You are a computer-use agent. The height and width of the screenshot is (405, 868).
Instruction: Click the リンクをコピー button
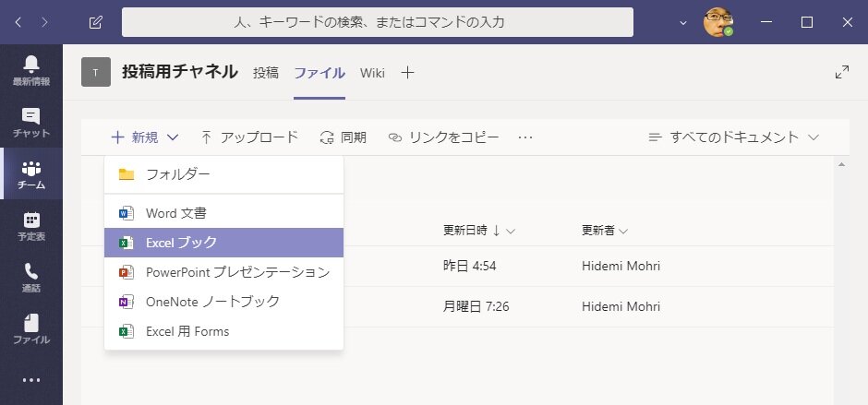click(x=443, y=137)
